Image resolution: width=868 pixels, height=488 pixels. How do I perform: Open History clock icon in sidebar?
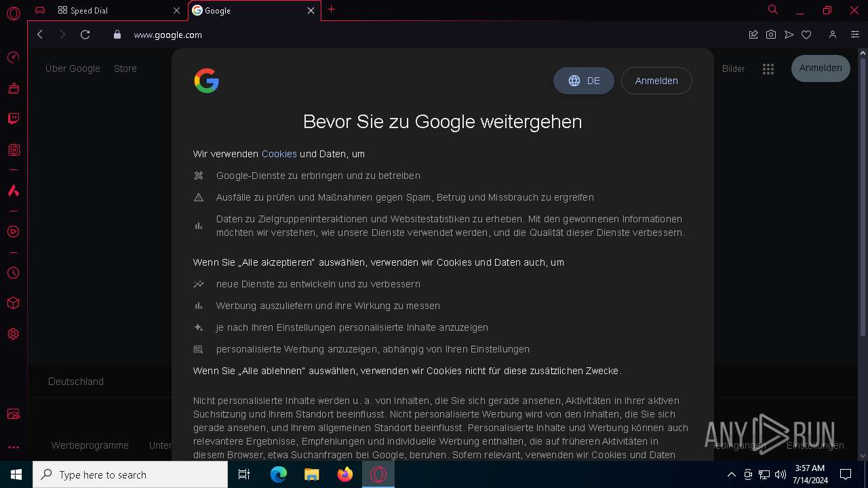coord(13,273)
